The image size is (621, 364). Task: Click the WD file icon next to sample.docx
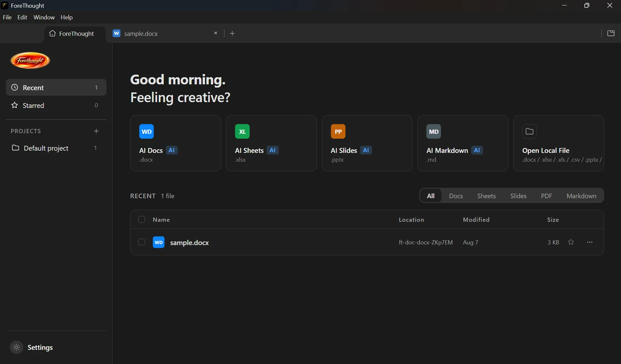click(159, 242)
